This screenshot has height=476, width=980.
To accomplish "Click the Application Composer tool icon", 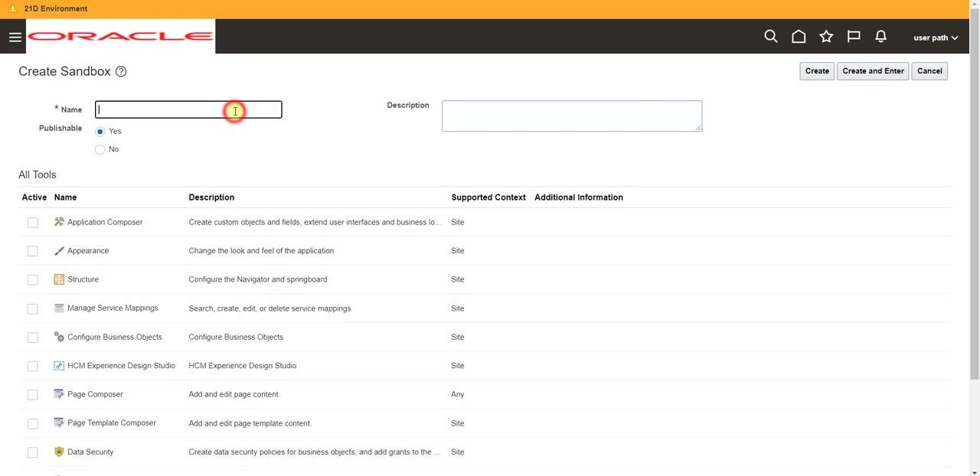I will pyautogui.click(x=59, y=222).
